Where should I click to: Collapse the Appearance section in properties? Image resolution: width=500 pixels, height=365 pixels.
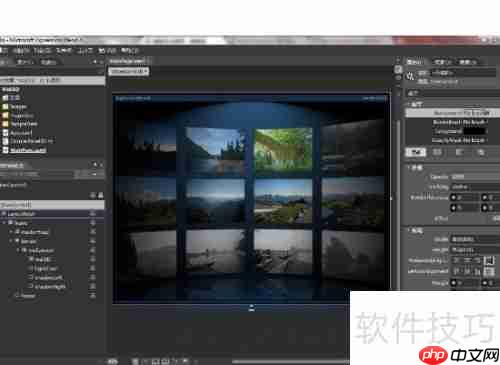point(410,167)
